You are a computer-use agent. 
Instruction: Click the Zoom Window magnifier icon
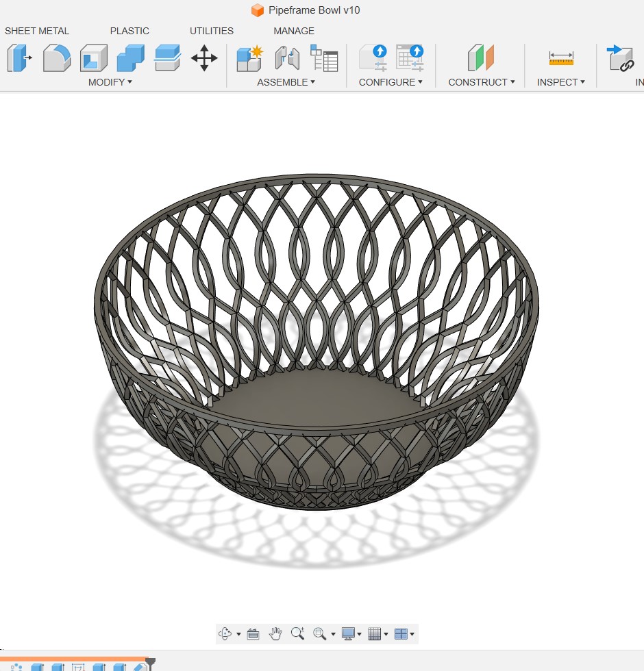tap(319, 634)
